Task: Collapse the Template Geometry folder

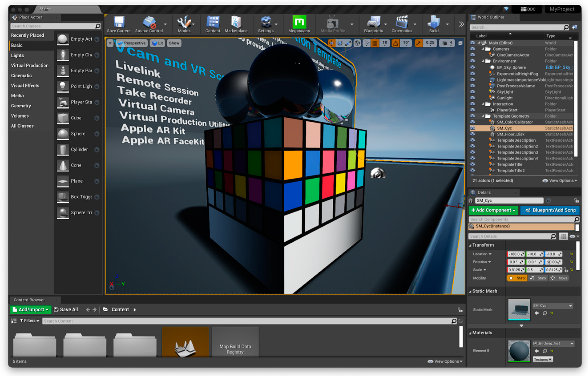Action: pos(483,116)
